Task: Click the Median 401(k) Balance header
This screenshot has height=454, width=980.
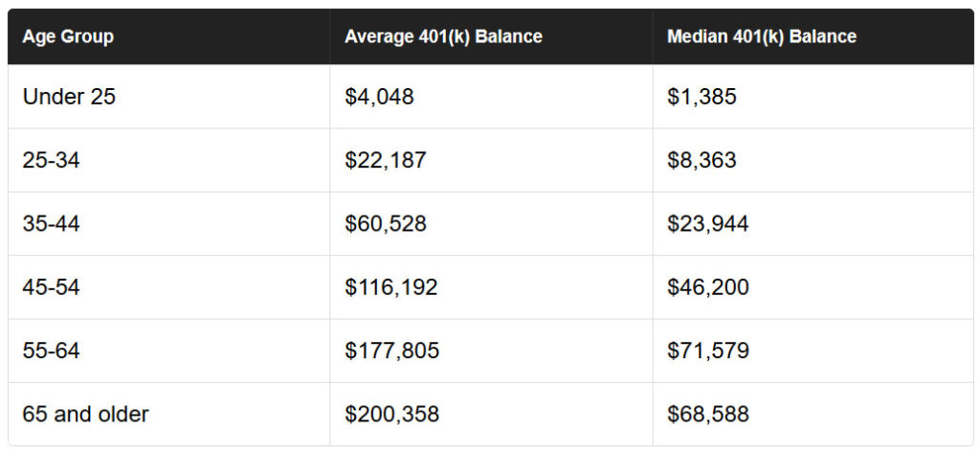Action: [x=762, y=37]
